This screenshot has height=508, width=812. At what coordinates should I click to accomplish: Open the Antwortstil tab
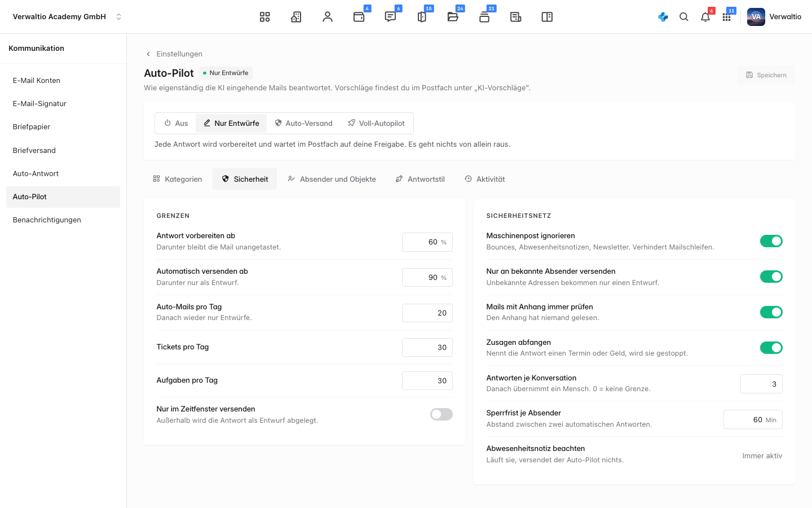point(420,179)
